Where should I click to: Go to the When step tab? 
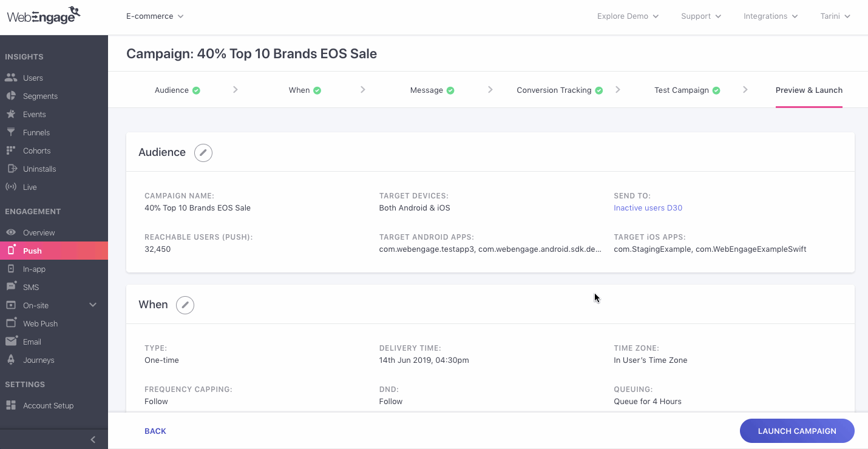(305, 90)
